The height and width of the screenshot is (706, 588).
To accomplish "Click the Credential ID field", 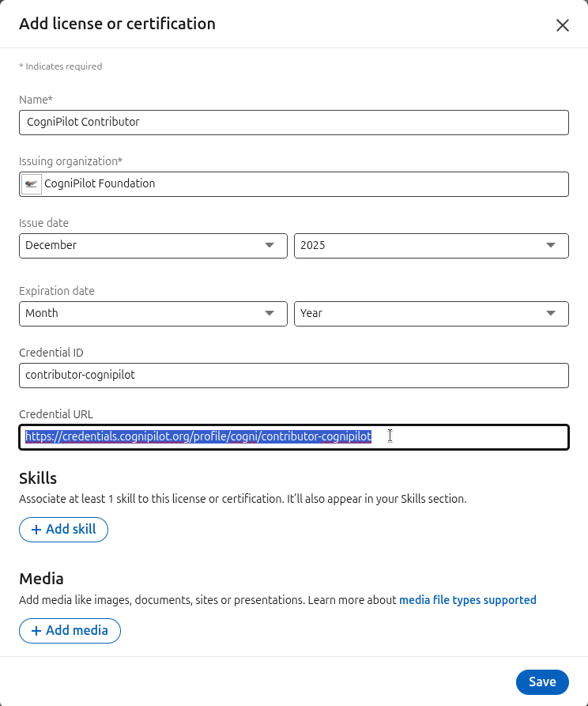I will point(293,375).
